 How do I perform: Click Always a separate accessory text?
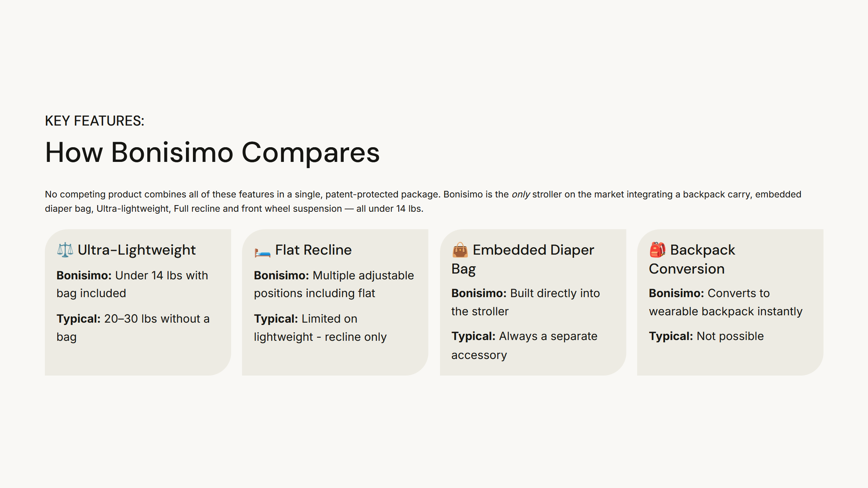pos(524,345)
